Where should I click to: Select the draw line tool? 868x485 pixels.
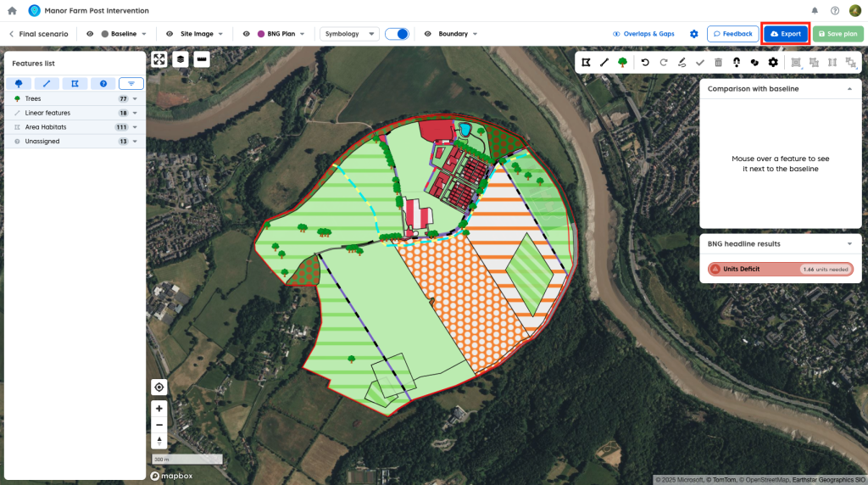click(604, 62)
